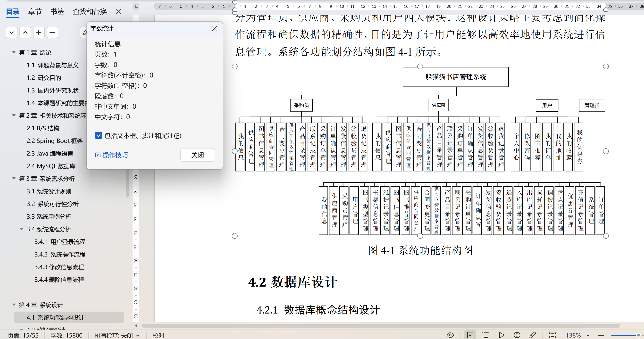
Task: Switch to outline view icon
Action: point(485,335)
